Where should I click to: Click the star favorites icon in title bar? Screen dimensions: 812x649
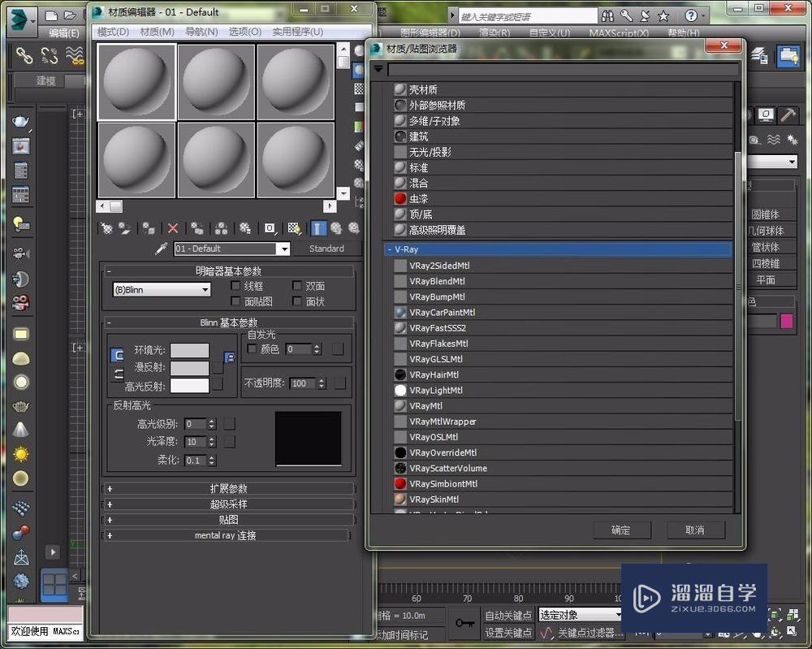click(663, 16)
